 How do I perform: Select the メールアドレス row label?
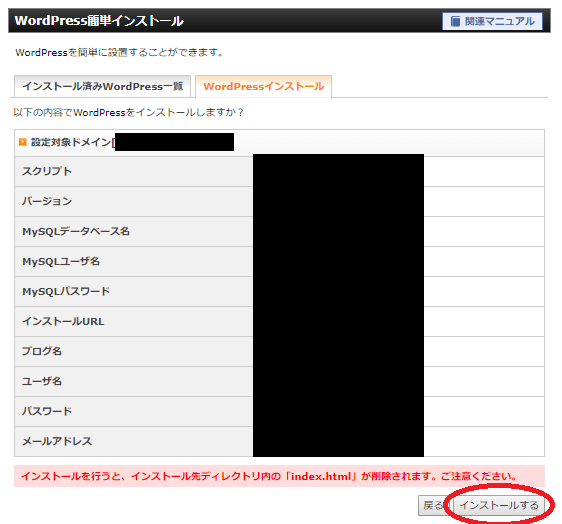[x=57, y=441]
